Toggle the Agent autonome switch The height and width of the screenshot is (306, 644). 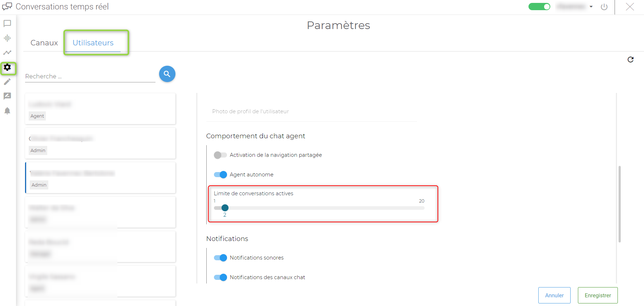220,175
